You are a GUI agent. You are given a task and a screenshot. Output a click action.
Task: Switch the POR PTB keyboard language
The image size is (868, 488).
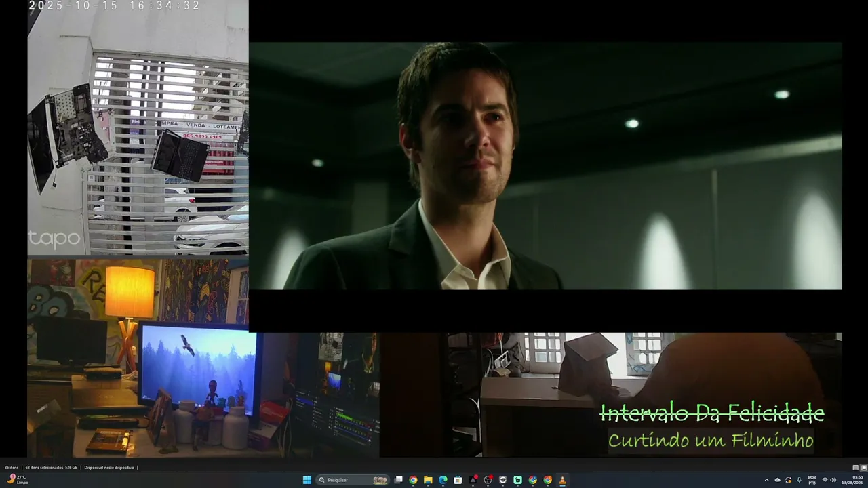(x=812, y=480)
